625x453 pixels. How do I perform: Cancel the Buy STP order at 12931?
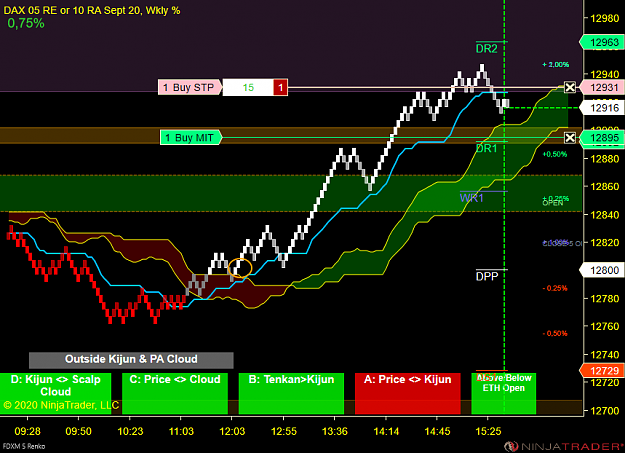click(570, 87)
